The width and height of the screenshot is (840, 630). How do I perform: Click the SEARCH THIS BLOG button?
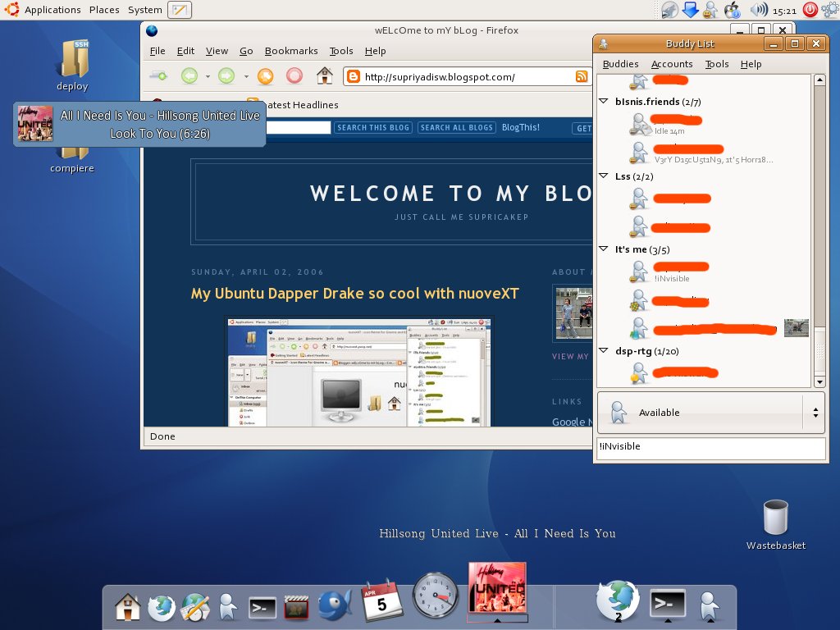(x=373, y=127)
